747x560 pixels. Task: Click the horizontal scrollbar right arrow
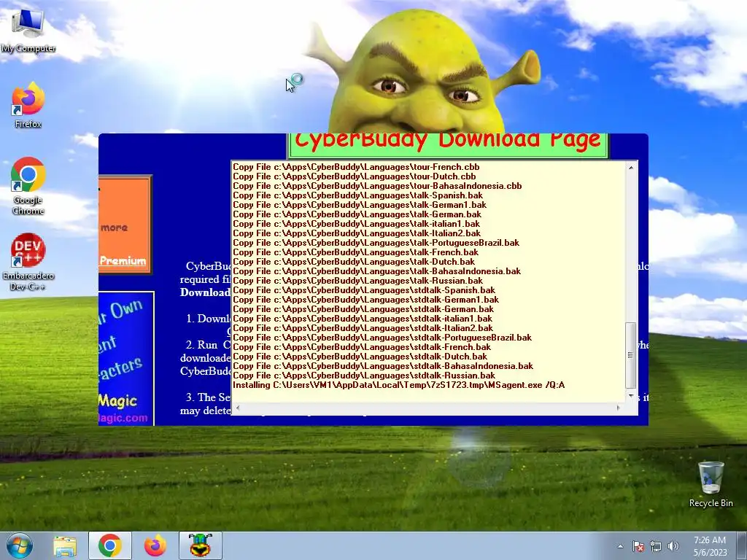tap(619, 408)
